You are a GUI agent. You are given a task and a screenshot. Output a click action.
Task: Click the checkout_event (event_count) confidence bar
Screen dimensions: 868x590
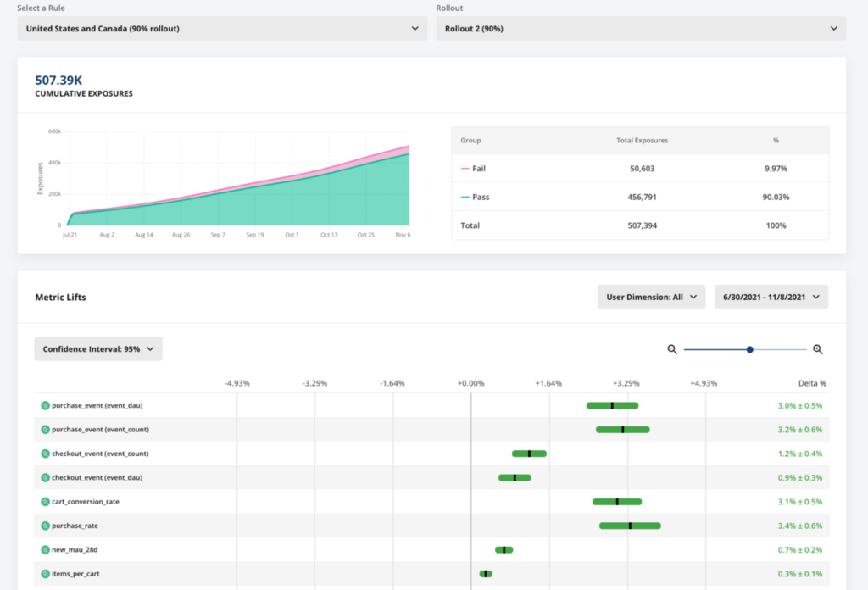(x=529, y=454)
